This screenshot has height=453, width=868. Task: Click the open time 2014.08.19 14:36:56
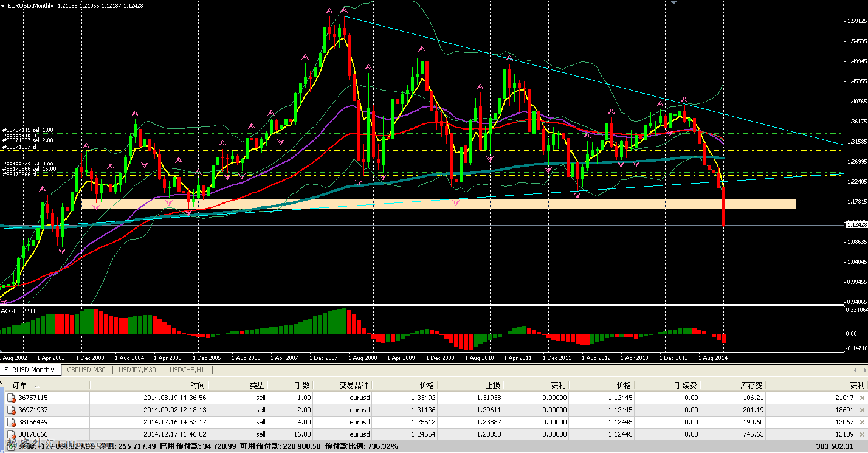175,398
